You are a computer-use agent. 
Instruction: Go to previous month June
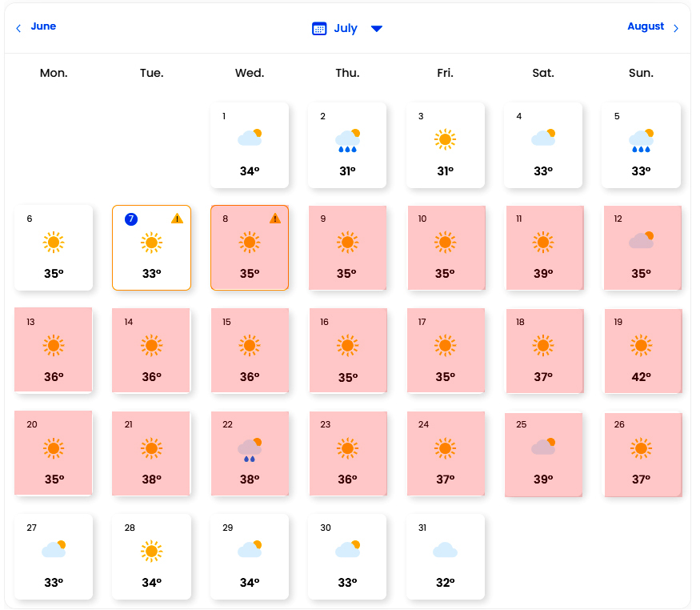43,26
